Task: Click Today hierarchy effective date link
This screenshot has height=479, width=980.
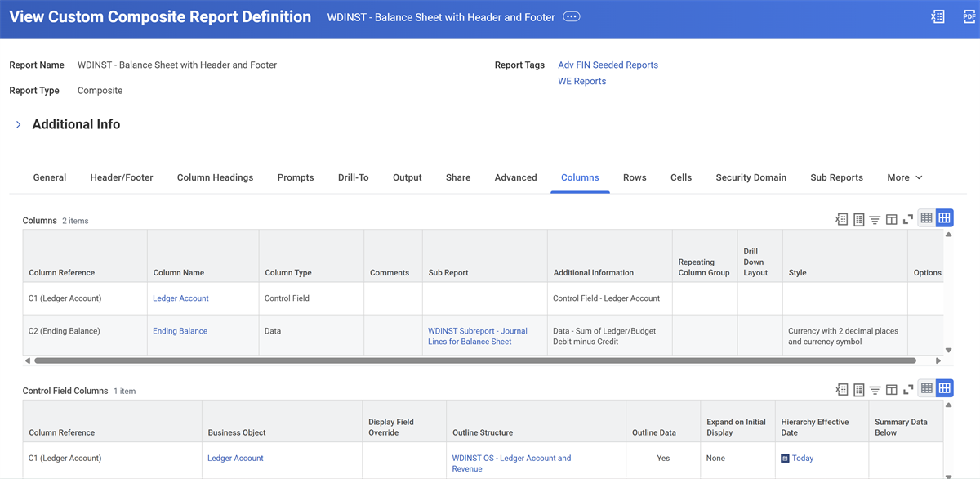Action: click(802, 459)
